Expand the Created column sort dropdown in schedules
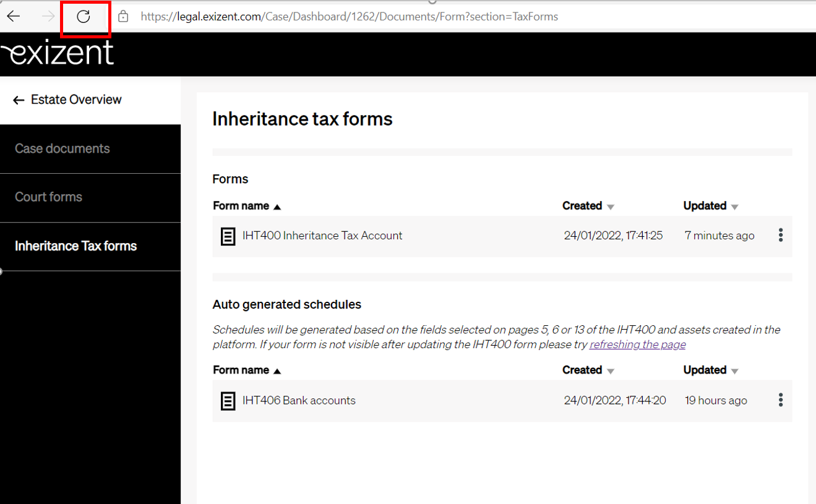This screenshot has height=504, width=816. (x=611, y=370)
